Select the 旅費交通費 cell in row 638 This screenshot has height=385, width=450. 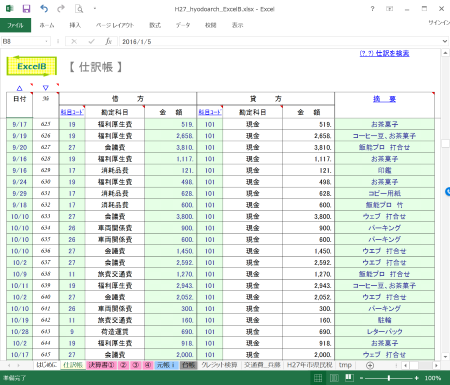[115, 274]
